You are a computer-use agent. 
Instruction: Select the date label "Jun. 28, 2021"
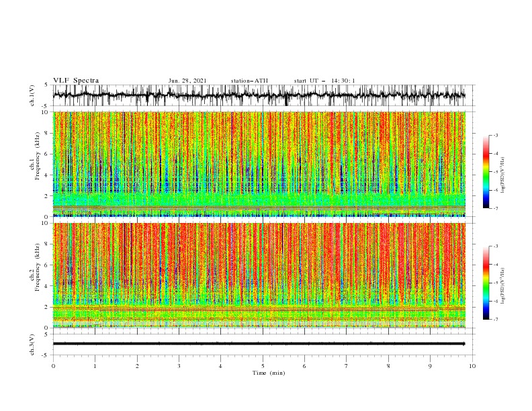[x=187, y=81]
